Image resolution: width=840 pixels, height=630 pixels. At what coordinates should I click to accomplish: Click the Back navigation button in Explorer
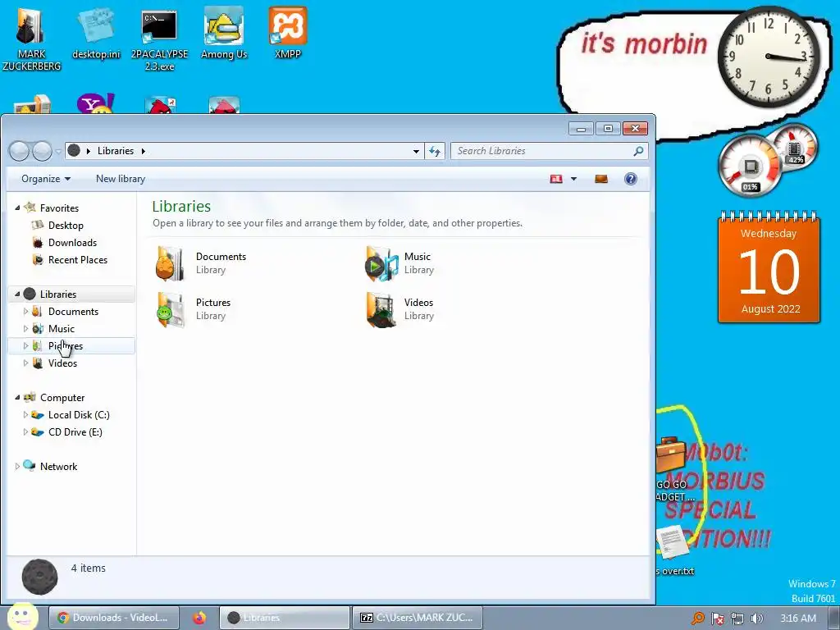20,151
